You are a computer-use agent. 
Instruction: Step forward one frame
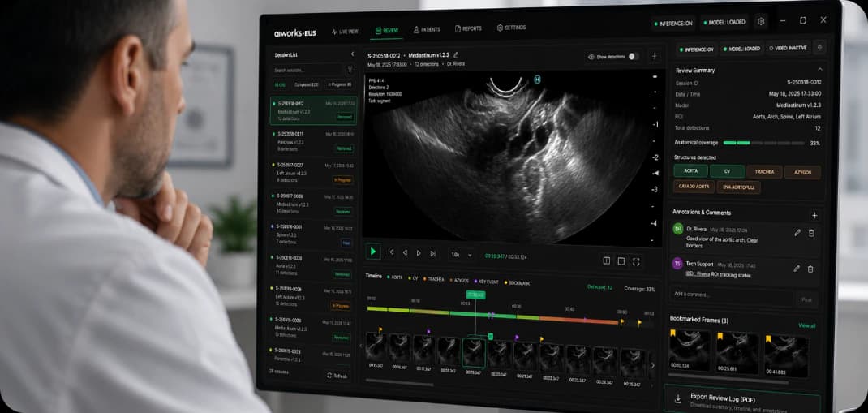[x=419, y=253]
